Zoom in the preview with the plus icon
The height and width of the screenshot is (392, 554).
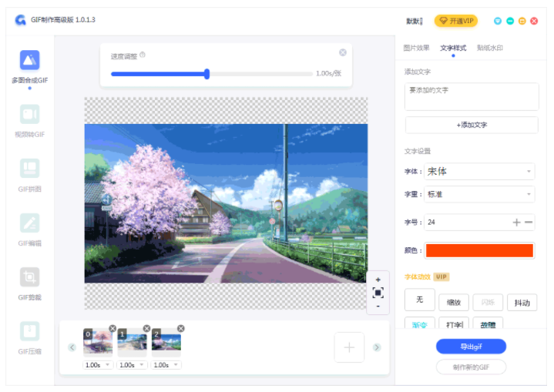coord(378,280)
